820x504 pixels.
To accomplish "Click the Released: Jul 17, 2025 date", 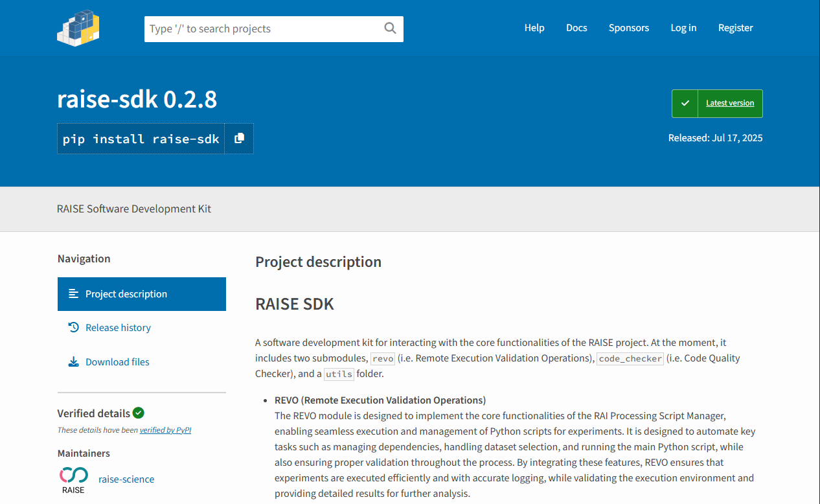I will [x=716, y=138].
